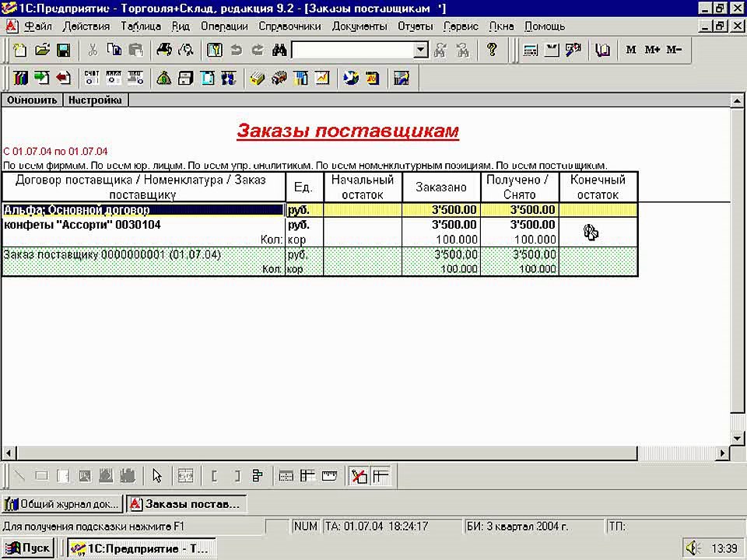Click the Syntax helper book icon

tap(602, 50)
